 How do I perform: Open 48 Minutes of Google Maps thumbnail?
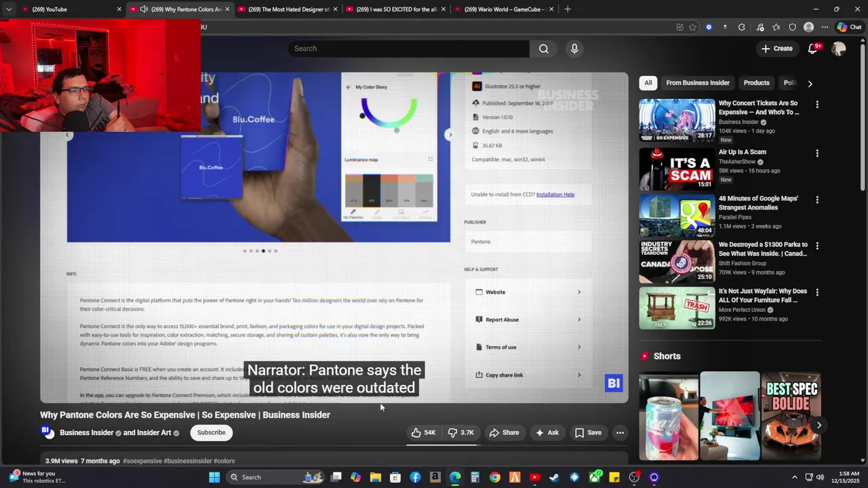pyautogui.click(x=677, y=215)
